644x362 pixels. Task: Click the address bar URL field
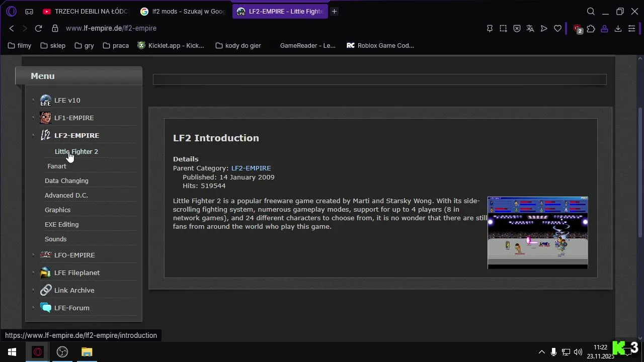tap(272, 28)
